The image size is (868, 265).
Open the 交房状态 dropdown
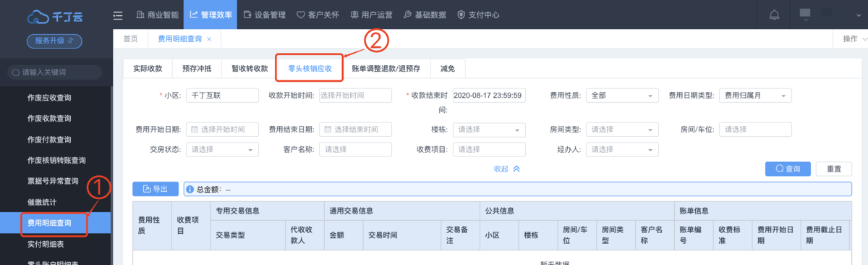click(x=222, y=149)
